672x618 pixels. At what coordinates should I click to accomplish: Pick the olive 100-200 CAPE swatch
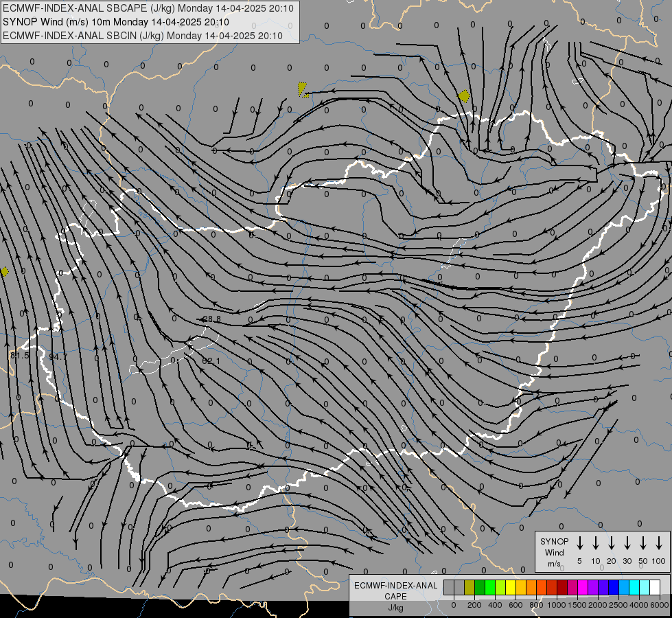pos(470,587)
